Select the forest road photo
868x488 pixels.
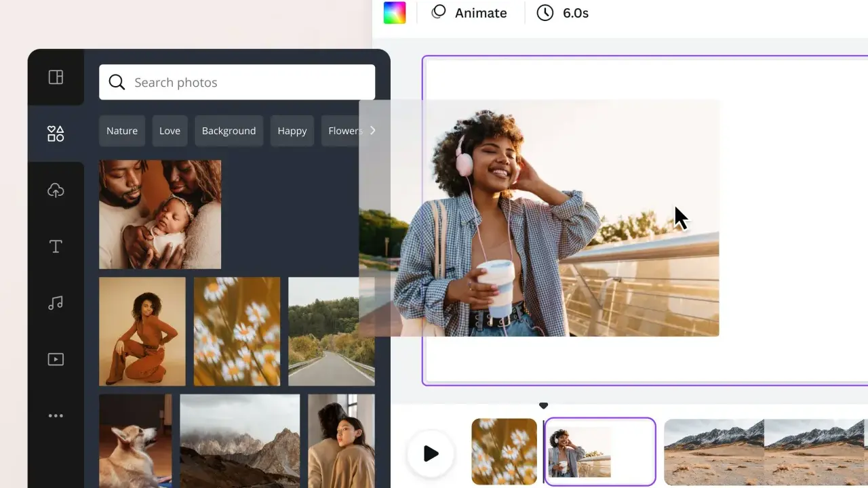click(x=332, y=331)
